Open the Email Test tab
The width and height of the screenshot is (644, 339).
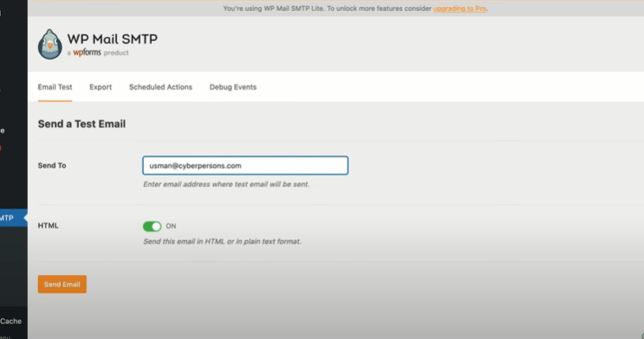tap(55, 87)
